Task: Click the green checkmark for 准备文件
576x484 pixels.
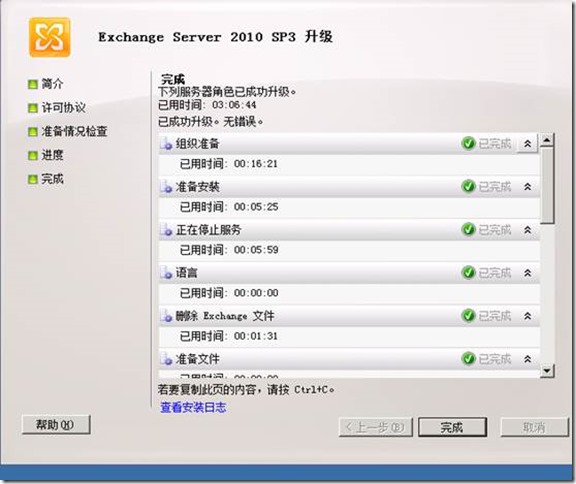Action: click(468, 358)
